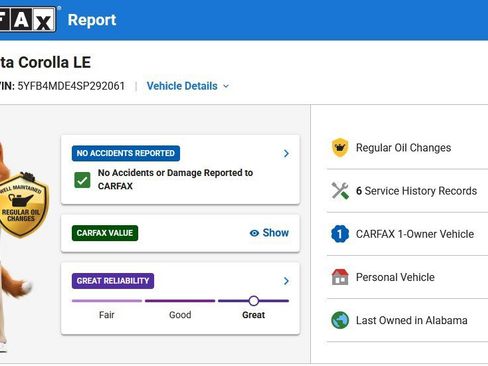Click the CARFAX Value green badge
This screenshot has height=366, width=488.
coord(105,233)
